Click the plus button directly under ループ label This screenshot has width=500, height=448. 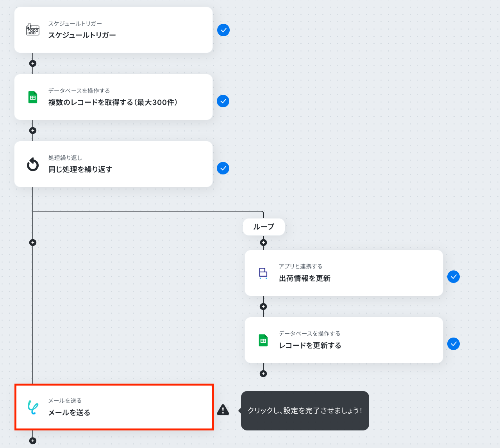pyautogui.click(x=263, y=242)
